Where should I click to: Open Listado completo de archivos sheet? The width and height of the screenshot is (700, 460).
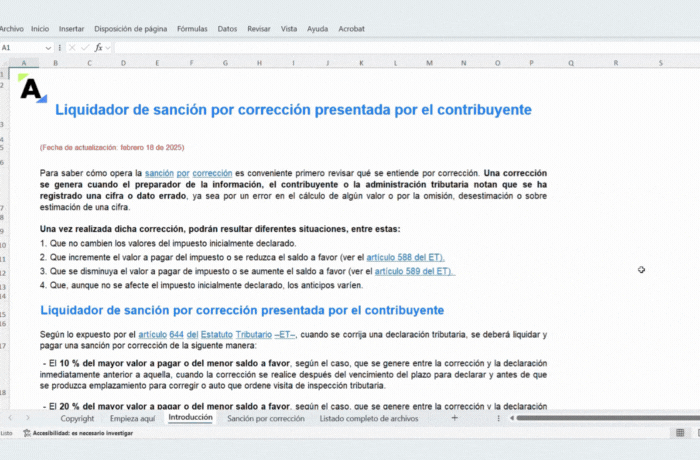369,418
